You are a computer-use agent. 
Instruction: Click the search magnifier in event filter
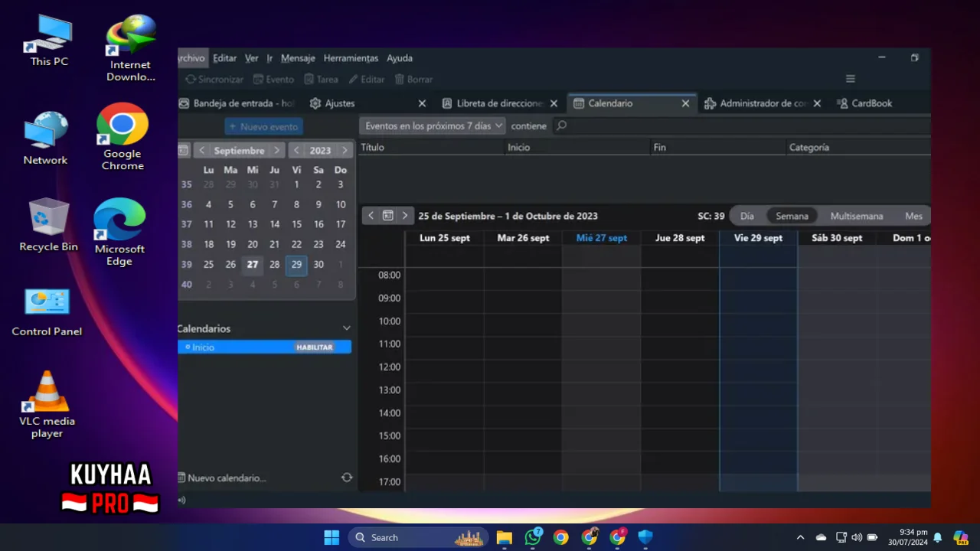[x=561, y=126]
